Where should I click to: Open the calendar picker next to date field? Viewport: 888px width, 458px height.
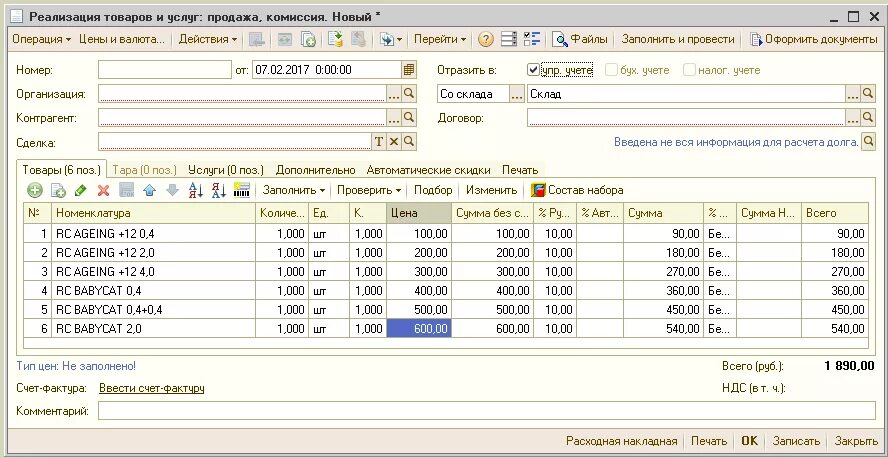pyautogui.click(x=409, y=70)
